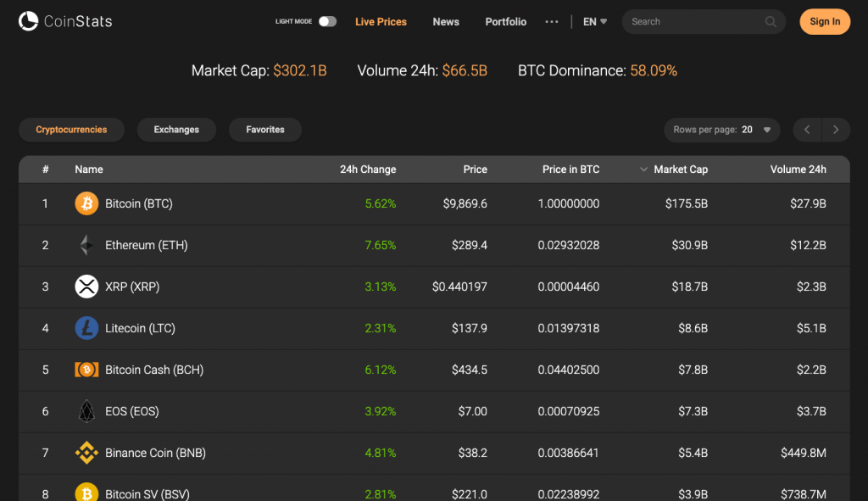Click the Binance Coin diamond icon
Screen dimensions: 868x501
(x=86, y=453)
